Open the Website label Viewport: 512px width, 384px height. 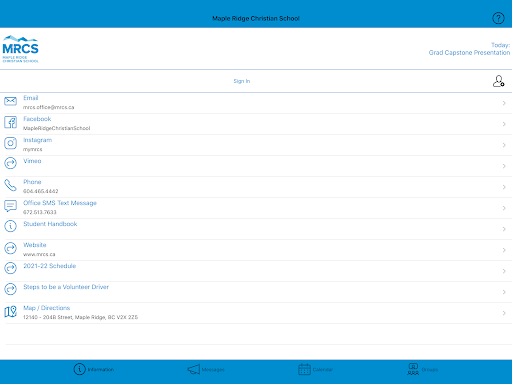35,245
